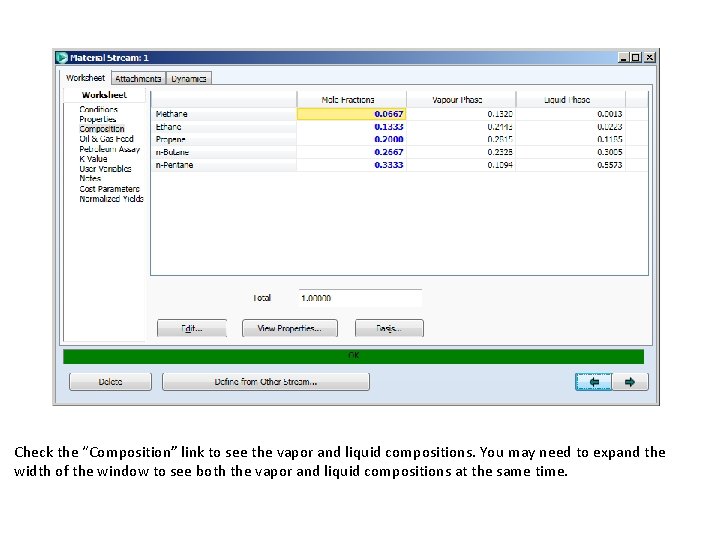The image size is (720, 540).
Task: Open Oil & Gas Feed page
Action: pyautogui.click(x=106, y=139)
